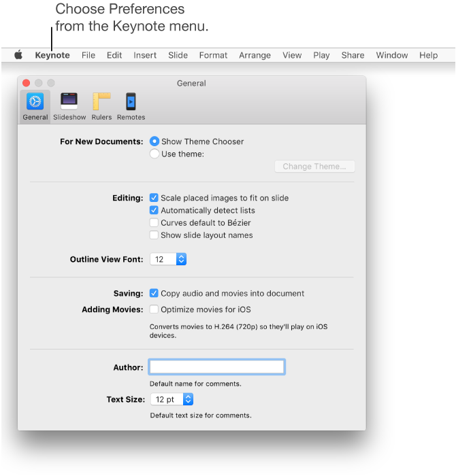The height and width of the screenshot is (476, 456).
Task: Open the Keynote menu
Action: pyautogui.click(x=52, y=55)
